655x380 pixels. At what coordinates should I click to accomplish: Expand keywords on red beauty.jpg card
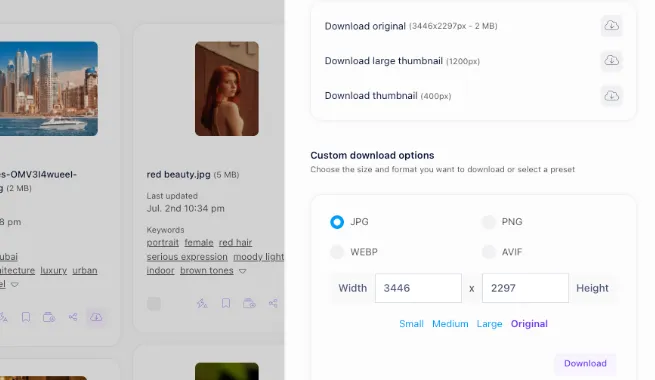[242, 271]
